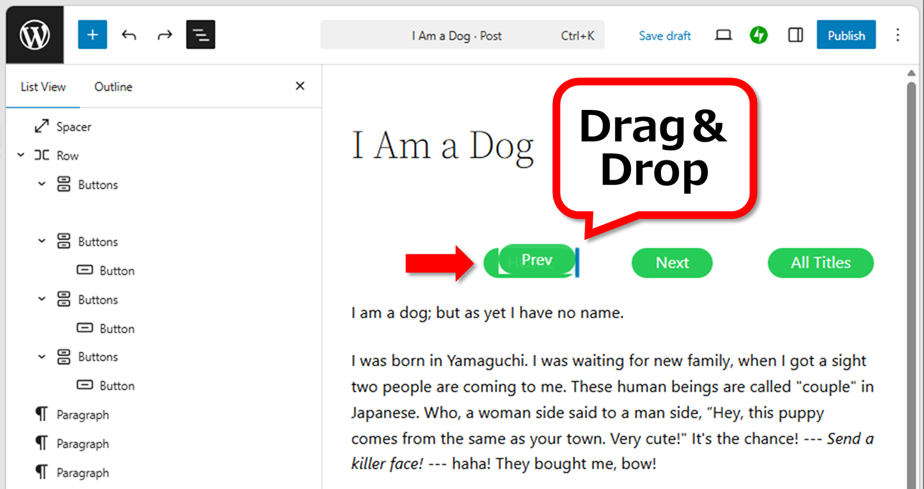The image size is (924, 489).
Task: Click the All Titles green button
Action: coord(820,263)
